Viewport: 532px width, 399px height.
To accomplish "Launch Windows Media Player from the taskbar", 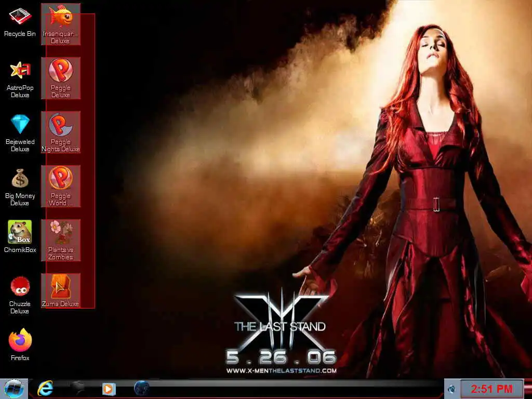I will (109, 389).
